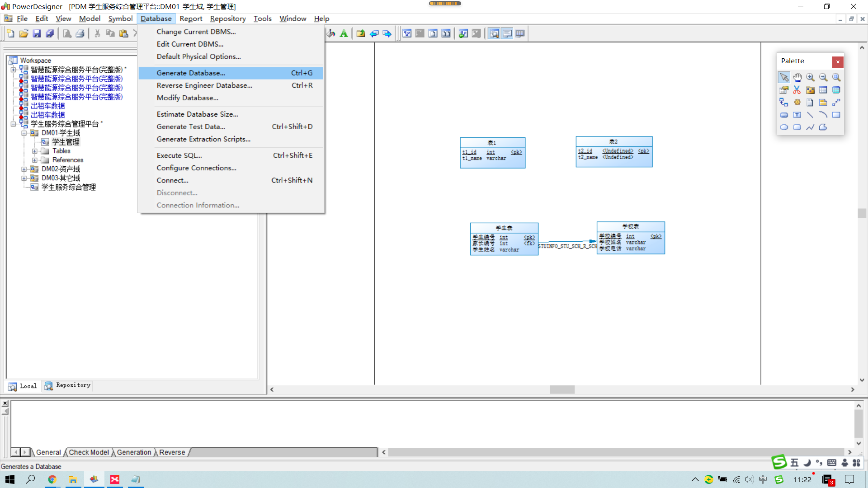Expand the Tables folder under 学生管理
This screenshot has height=488, width=868.
[x=35, y=151]
